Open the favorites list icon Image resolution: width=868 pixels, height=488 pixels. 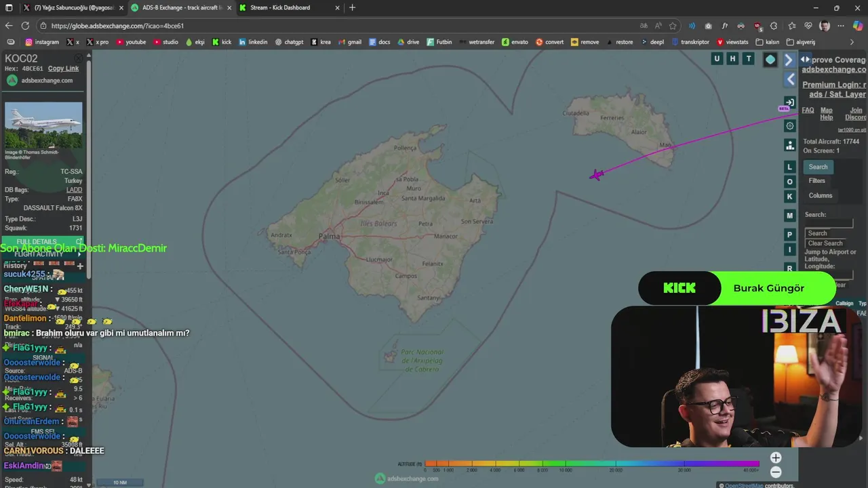791,26
